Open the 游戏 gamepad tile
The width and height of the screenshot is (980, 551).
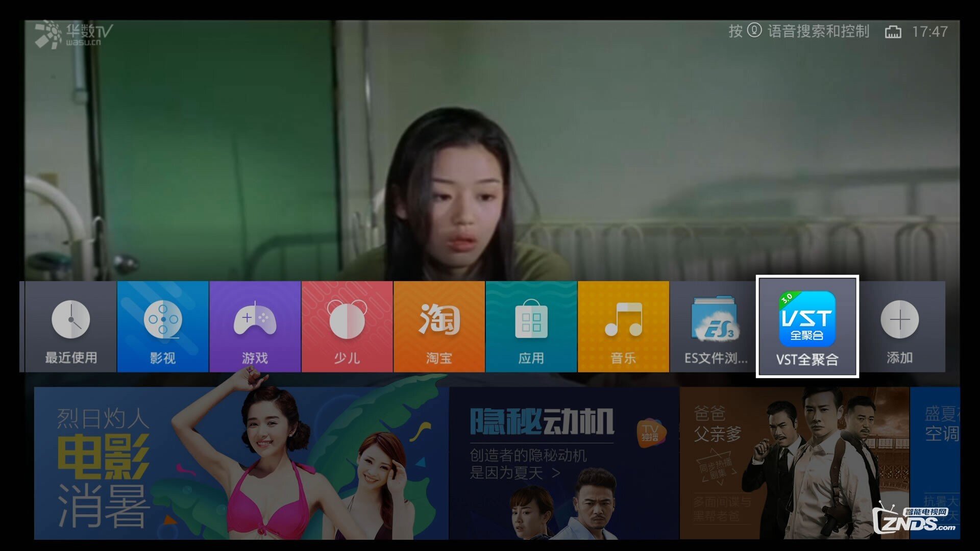(x=255, y=327)
